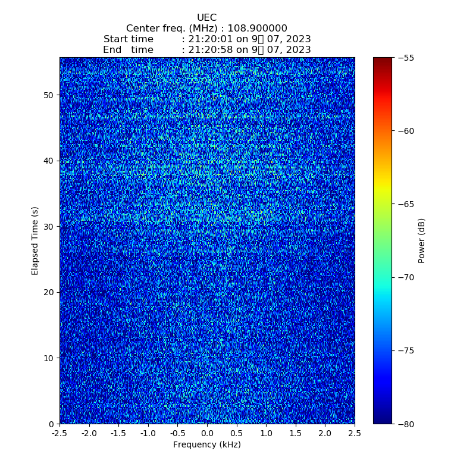Screen dimensions: 476x476
Task: Click the -70 colorbar tick label
Action: click(x=406, y=277)
